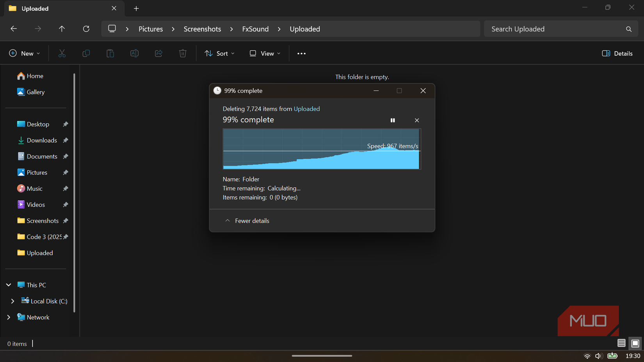Minimize the 99% complete dialog

coord(376,90)
